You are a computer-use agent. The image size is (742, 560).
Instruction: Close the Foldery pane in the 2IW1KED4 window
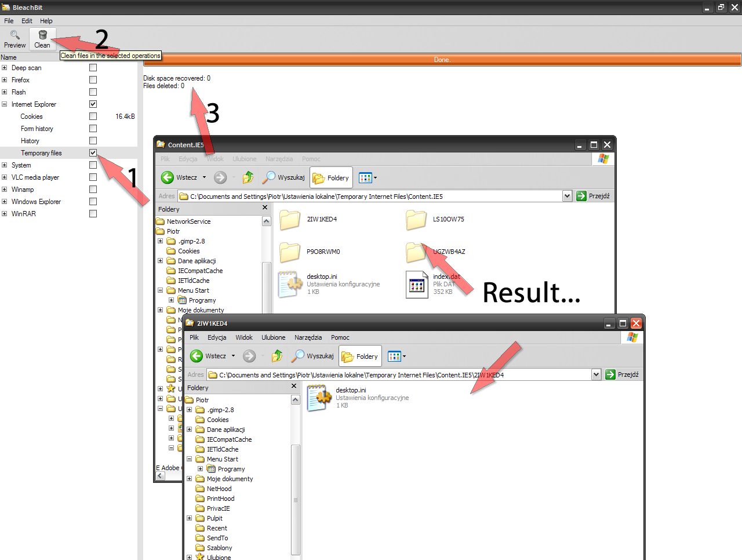294,386
